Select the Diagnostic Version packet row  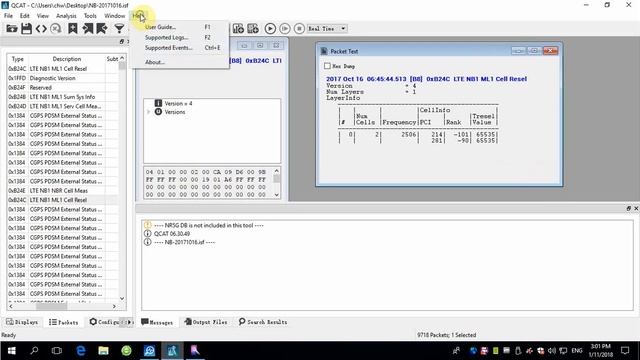tap(62, 78)
